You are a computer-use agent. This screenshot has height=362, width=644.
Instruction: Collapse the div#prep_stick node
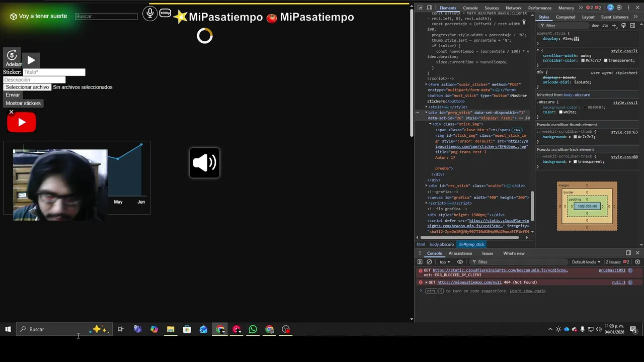click(x=426, y=113)
